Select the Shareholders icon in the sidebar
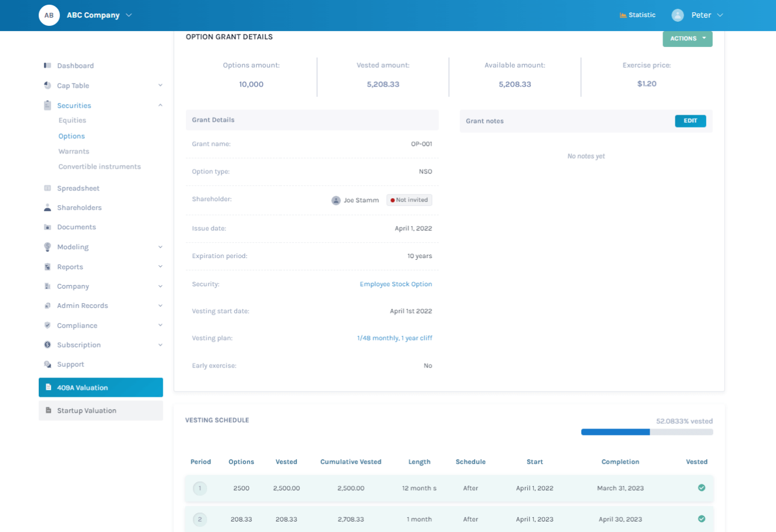Viewport: 776px width, 532px height. point(48,208)
